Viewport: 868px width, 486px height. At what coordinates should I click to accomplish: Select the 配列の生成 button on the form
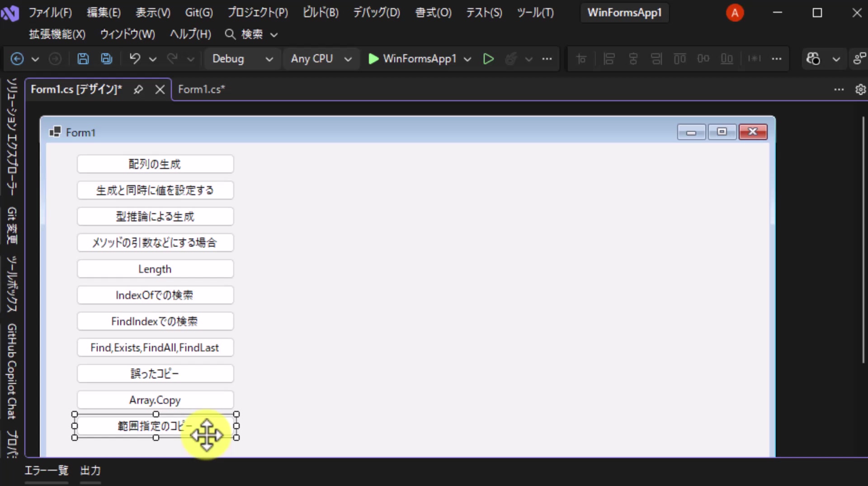[155, 164]
